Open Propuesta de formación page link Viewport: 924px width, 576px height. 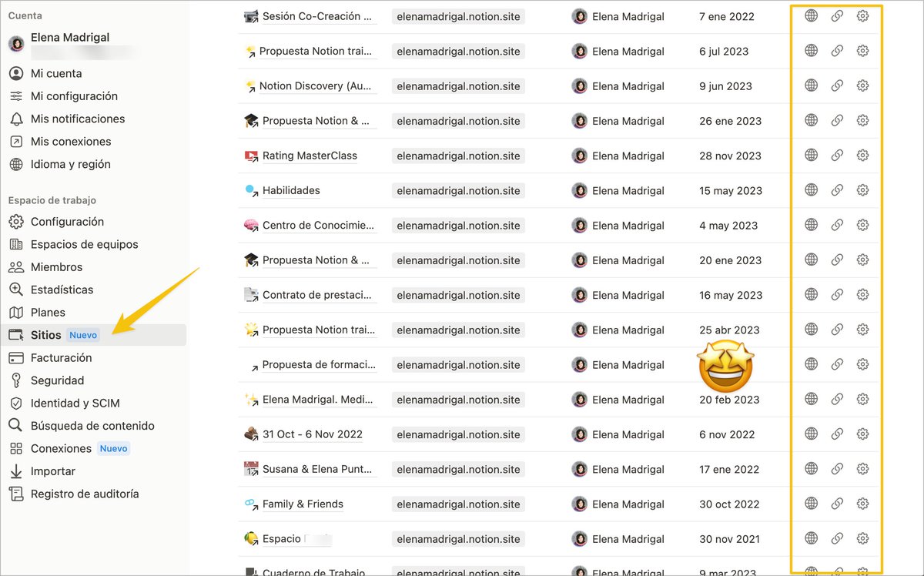[319, 365]
